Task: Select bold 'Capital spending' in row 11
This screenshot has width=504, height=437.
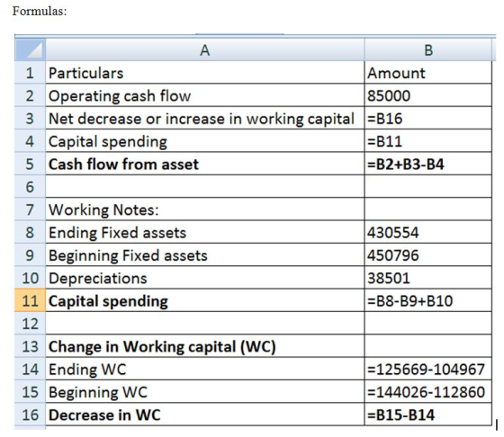Action: click(205, 300)
